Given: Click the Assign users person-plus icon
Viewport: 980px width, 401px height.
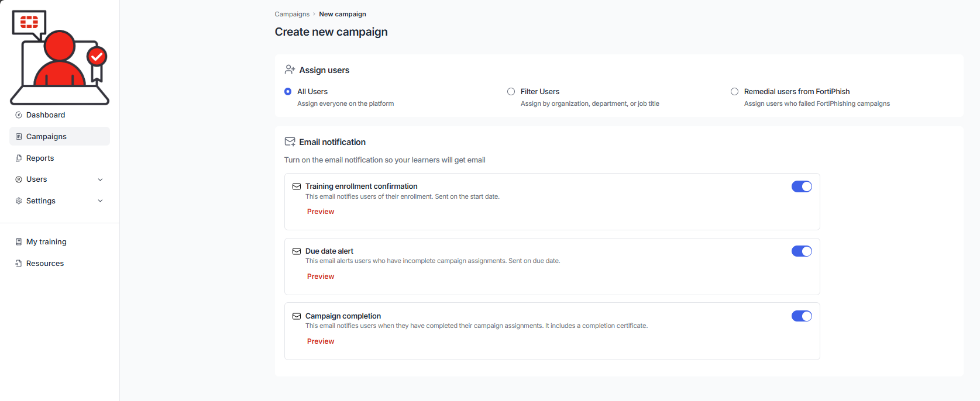Looking at the screenshot, I should click(x=290, y=70).
